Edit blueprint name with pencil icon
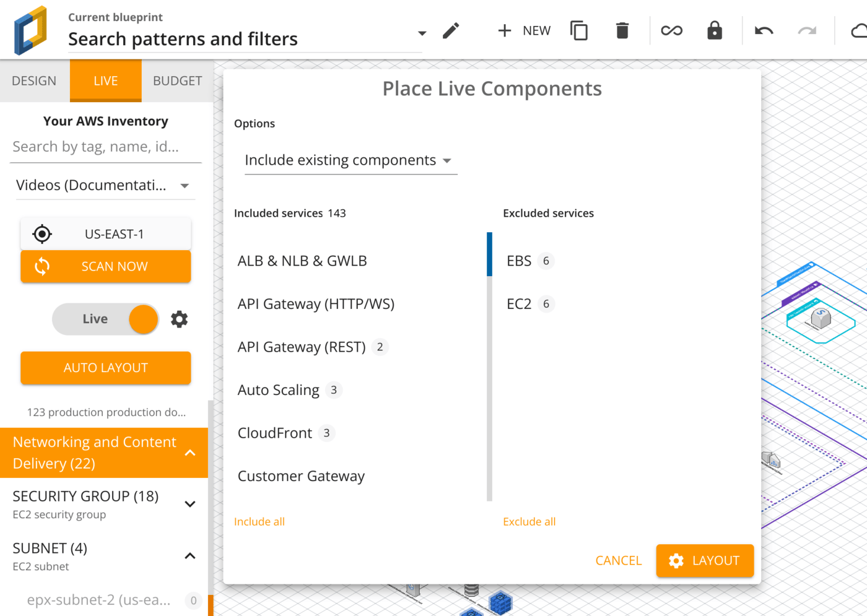867x616 pixels. point(451,30)
